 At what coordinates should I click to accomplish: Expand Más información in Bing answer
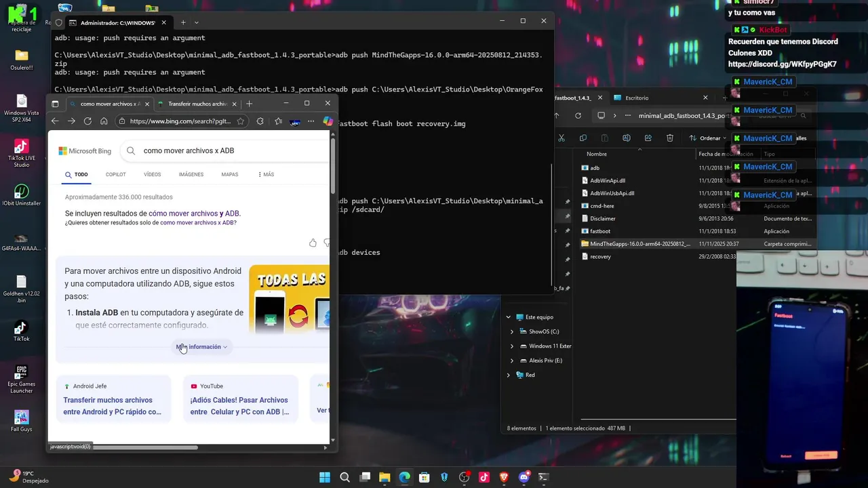(202, 347)
